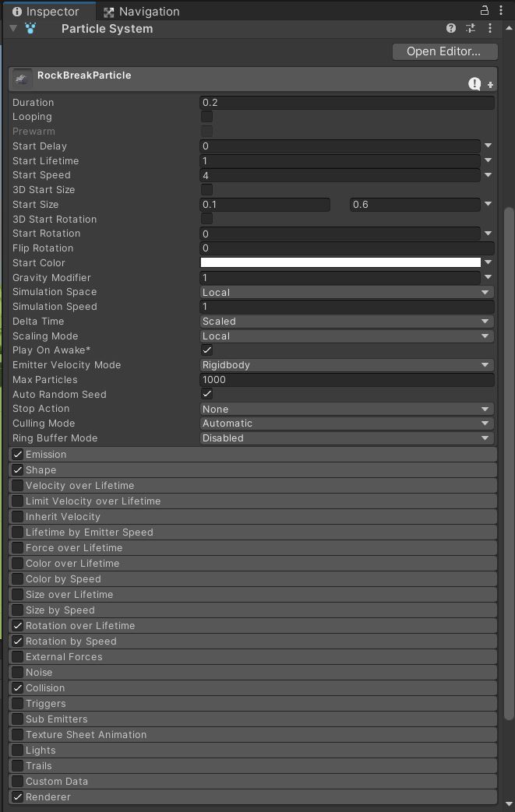Image resolution: width=515 pixels, height=812 pixels.
Task: Click the Inspector vertical scrollbar thumb
Action: [510, 463]
